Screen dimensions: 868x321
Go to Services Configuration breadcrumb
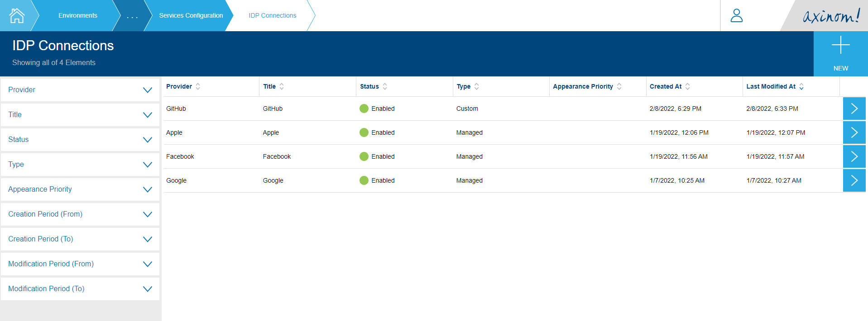(x=191, y=15)
